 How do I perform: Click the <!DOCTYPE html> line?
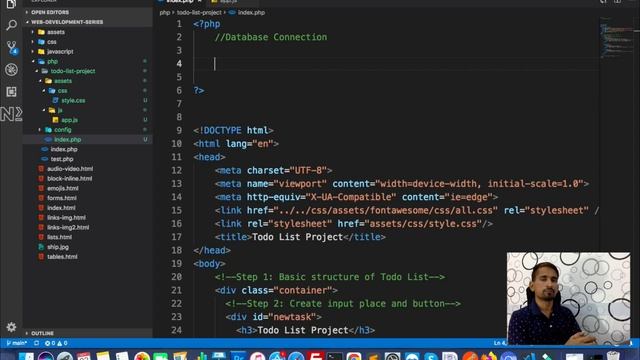233,130
